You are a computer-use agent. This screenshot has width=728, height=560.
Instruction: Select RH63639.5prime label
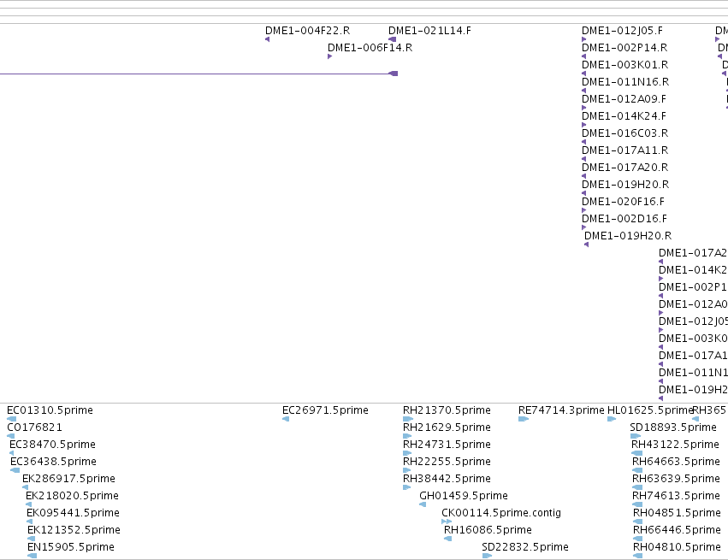(676, 479)
